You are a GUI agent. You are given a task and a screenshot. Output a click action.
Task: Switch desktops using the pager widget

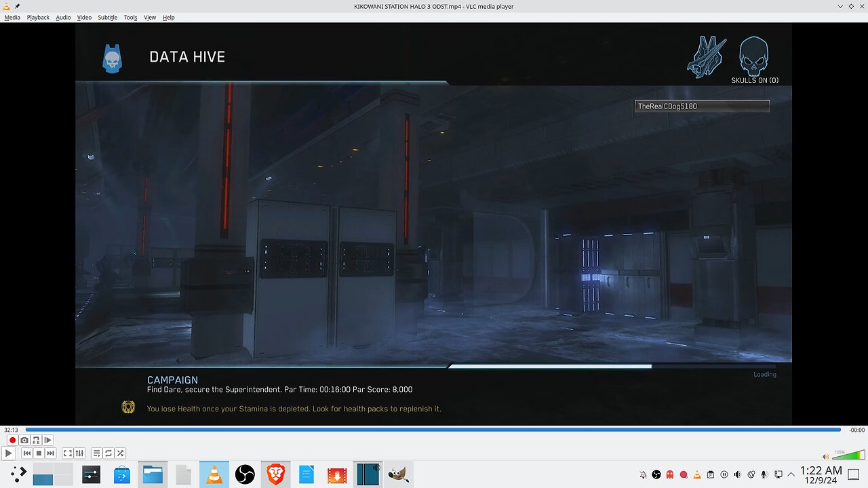pos(53,474)
